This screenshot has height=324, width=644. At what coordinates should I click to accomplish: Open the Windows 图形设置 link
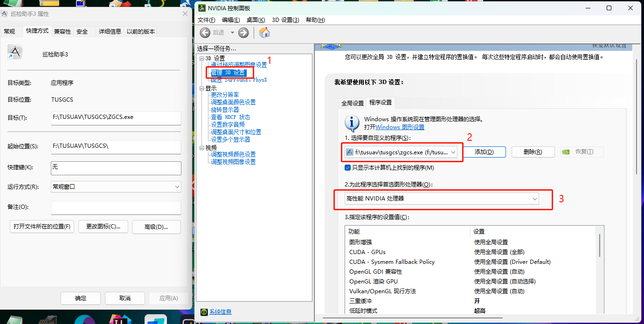coord(400,127)
